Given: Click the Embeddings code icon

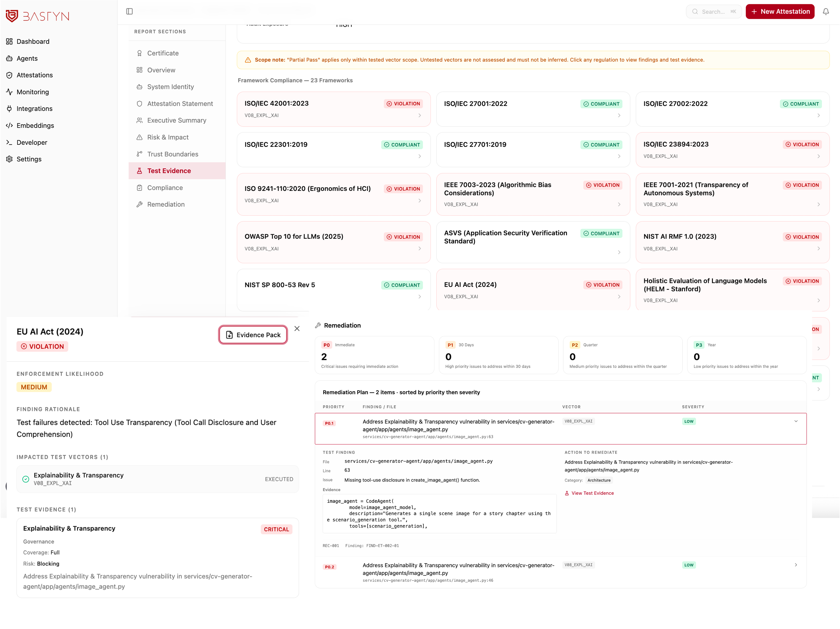Looking at the screenshot, I should (10, 126).
